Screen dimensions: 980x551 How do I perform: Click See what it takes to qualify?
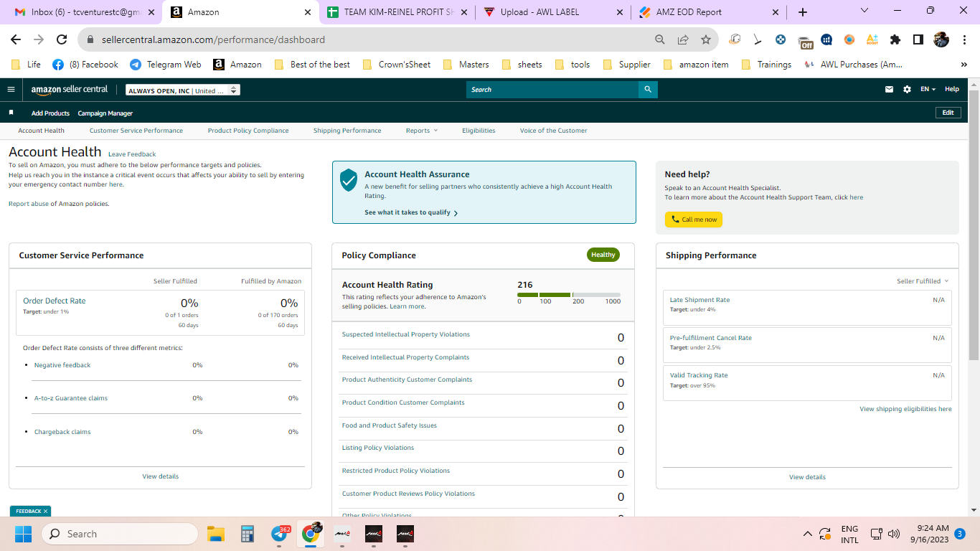pyautogui.click(x=411, y=213)
